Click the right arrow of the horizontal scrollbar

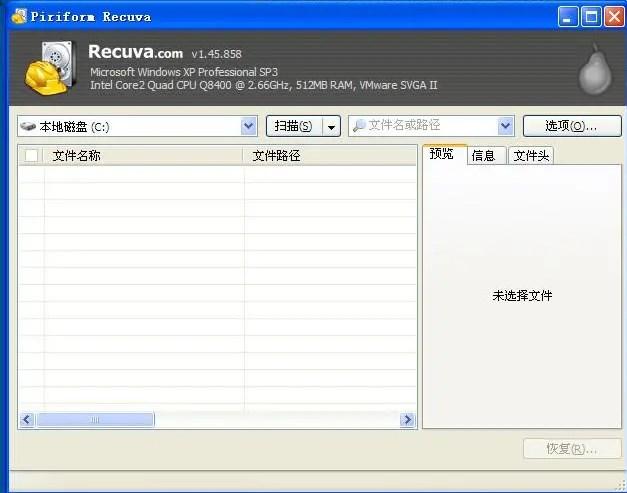click(407, 420)
